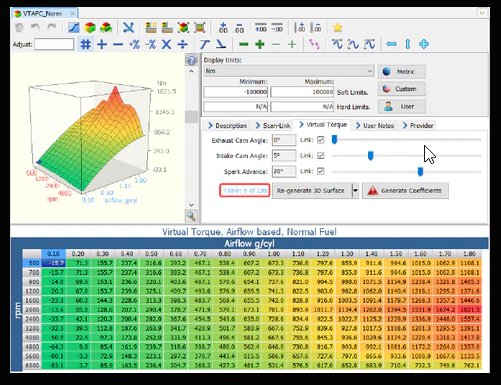Click the blue multiply X icon

pyautogui.click(x=166, y=44)
